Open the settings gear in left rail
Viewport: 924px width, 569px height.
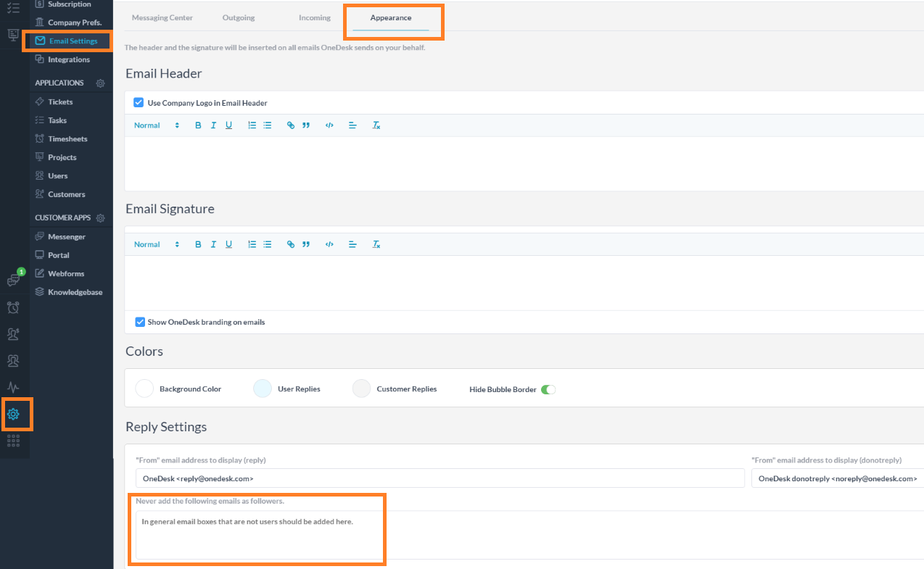13,415
